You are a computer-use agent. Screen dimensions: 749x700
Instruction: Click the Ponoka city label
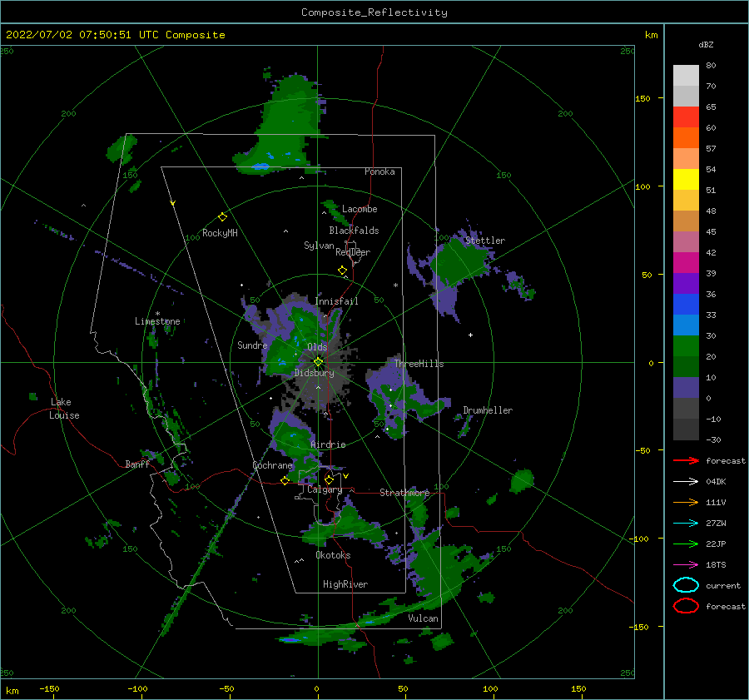(x=379, y=171)
